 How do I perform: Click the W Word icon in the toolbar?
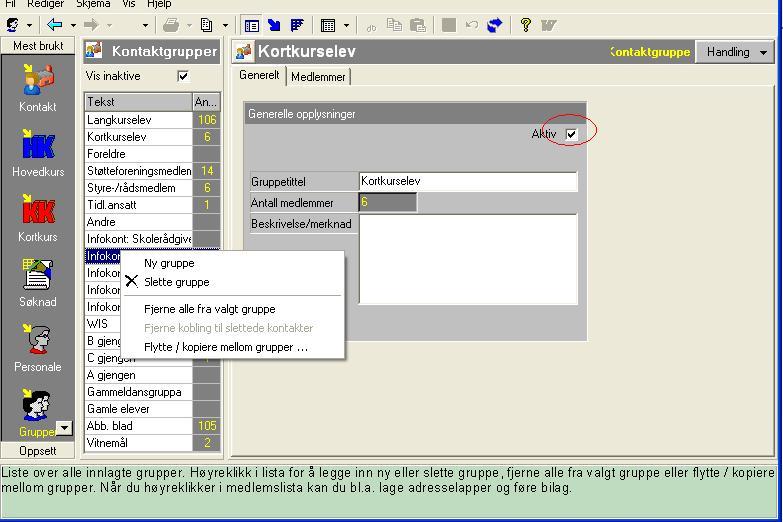coord(548,25)
